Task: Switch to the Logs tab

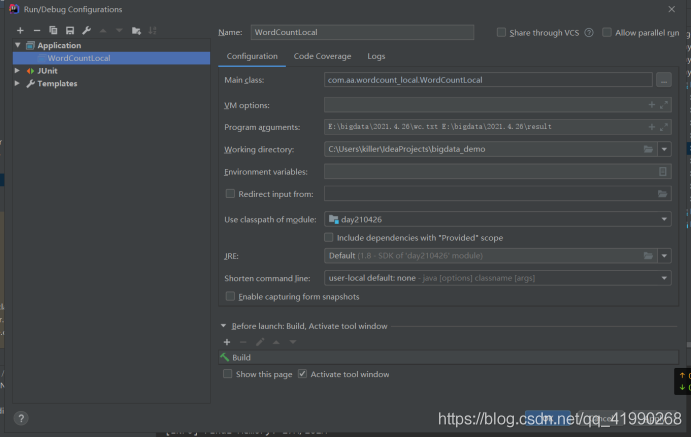Action: (x=376, y=56)
